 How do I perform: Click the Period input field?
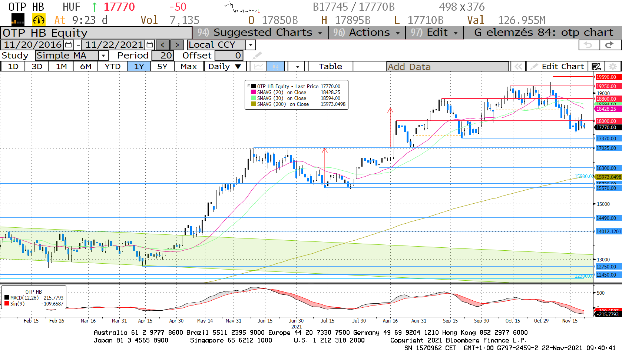(x=162, y=56)
